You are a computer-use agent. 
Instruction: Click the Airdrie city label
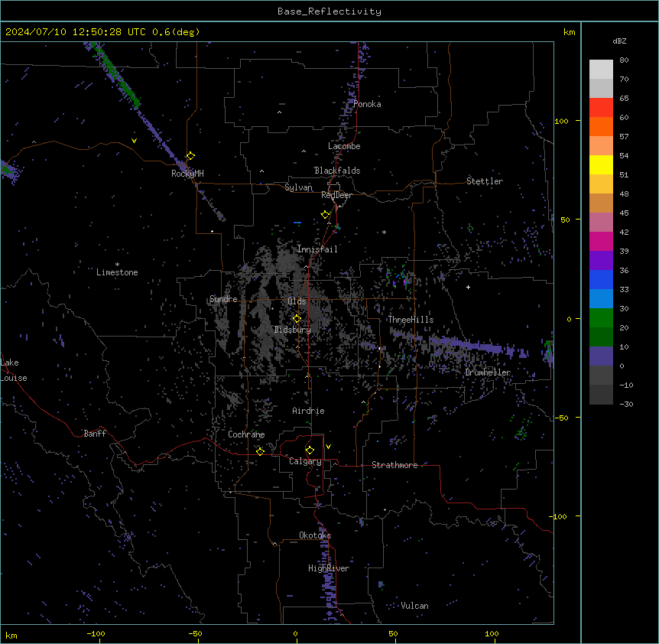tap(309, 411)
